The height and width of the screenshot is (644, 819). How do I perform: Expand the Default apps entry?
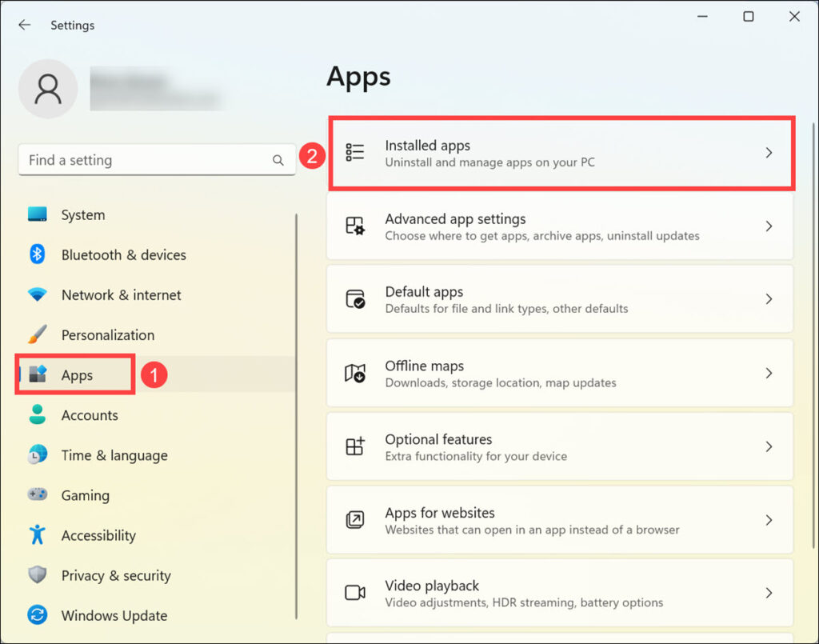(x=768, y=299)
